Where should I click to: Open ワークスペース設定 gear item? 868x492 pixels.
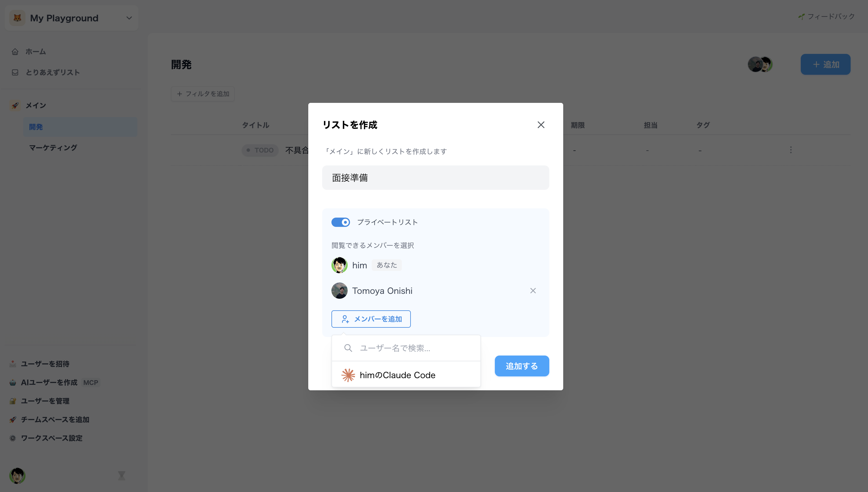coord(51,438)
